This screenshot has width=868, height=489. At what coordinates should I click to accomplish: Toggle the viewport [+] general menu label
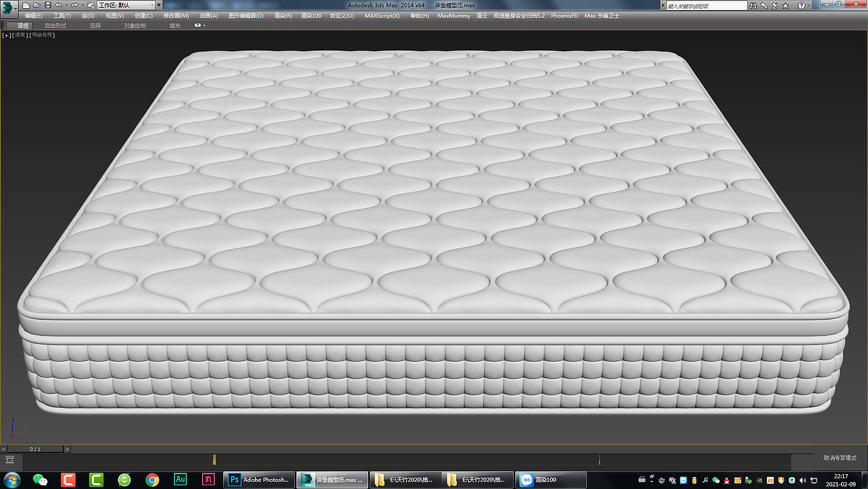pyautogui.click(x=7, y=35)
